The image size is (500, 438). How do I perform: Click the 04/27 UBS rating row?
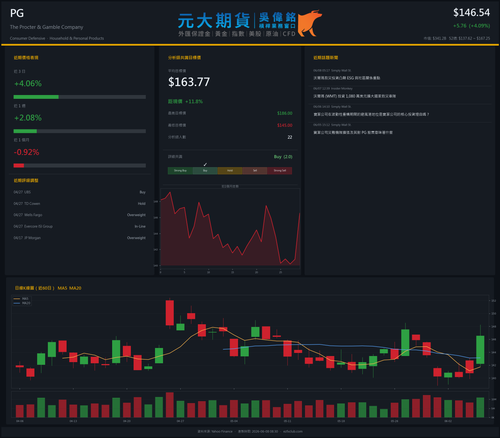pyautogui.click(x=80, y=192)
